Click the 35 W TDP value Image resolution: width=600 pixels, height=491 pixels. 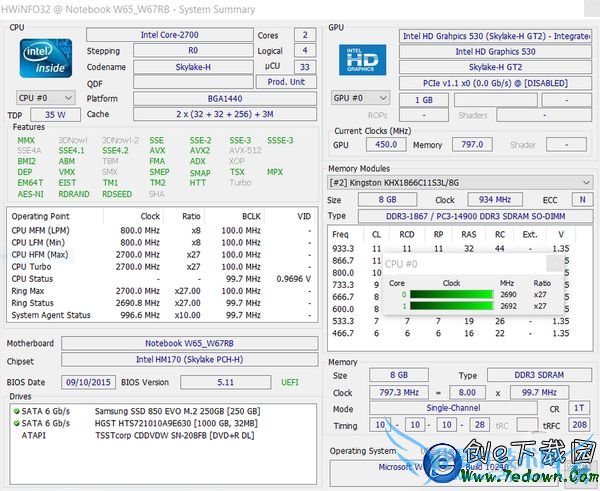pos(55,115)
